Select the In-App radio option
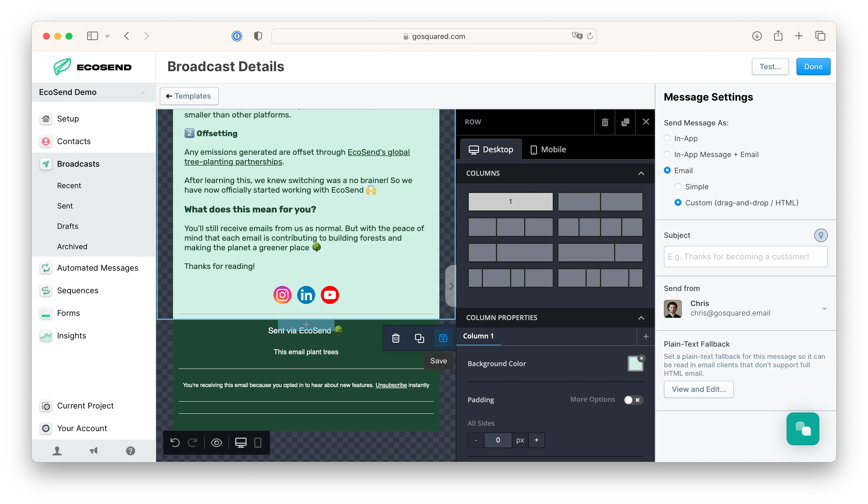Screen dimensions: 868x504 667,138
